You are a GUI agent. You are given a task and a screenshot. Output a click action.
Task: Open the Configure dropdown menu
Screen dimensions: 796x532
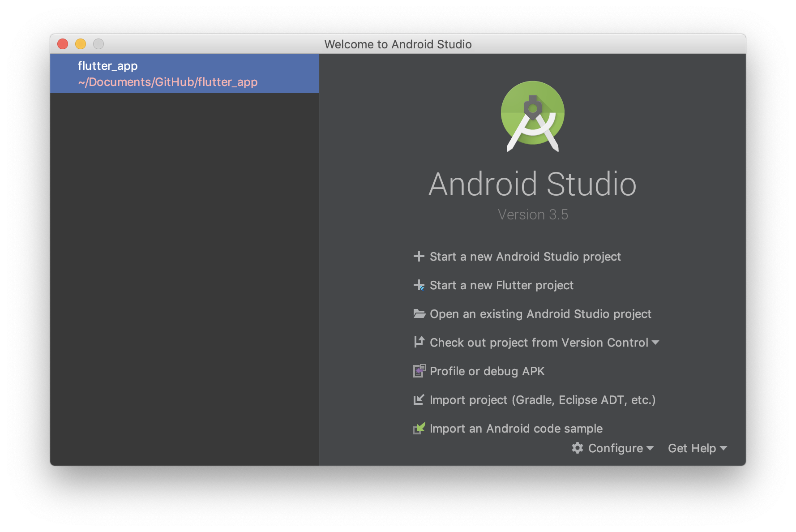pyautogui.click(x=613, y=448)
